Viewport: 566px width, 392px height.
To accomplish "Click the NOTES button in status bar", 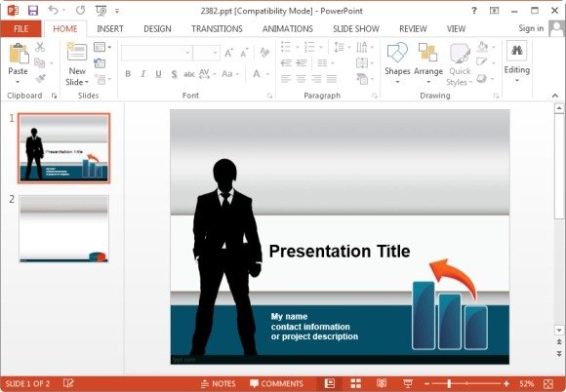I will coord(219,383).
